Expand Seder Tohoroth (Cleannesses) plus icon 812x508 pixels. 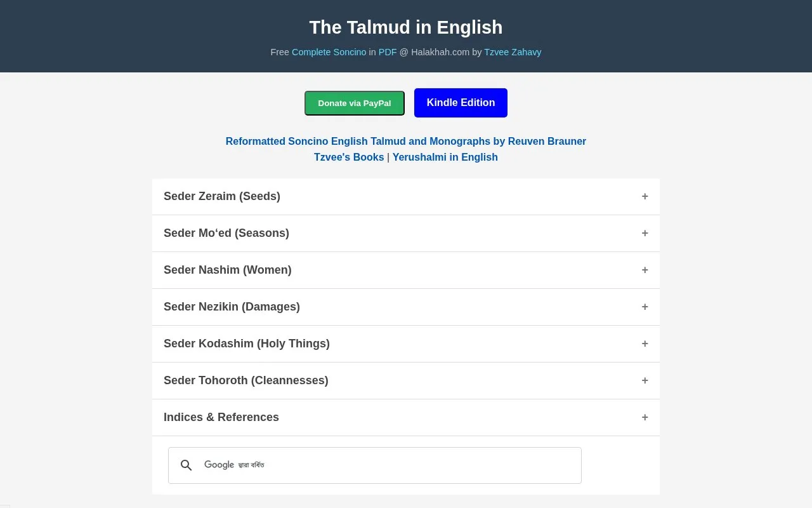point(645,380)
